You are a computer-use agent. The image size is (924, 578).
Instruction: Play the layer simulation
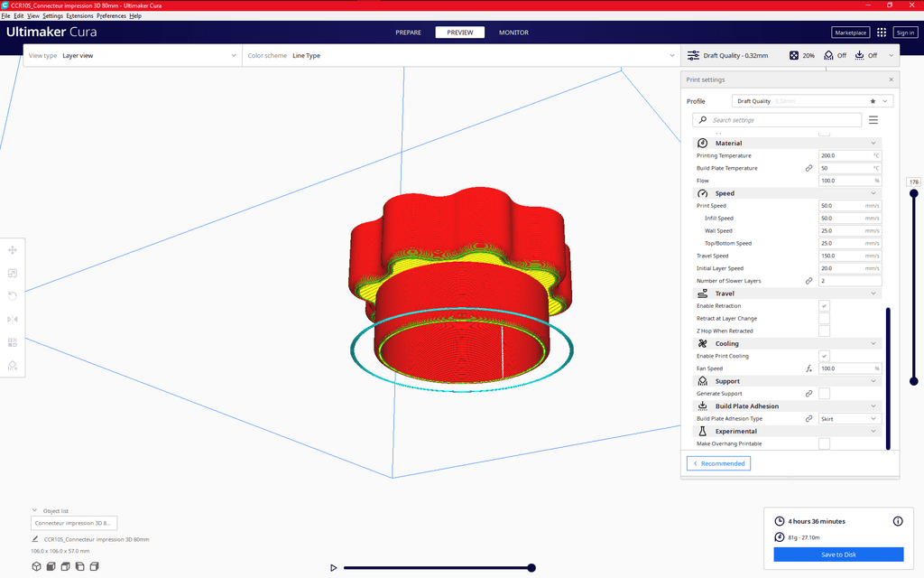point(334,568)
